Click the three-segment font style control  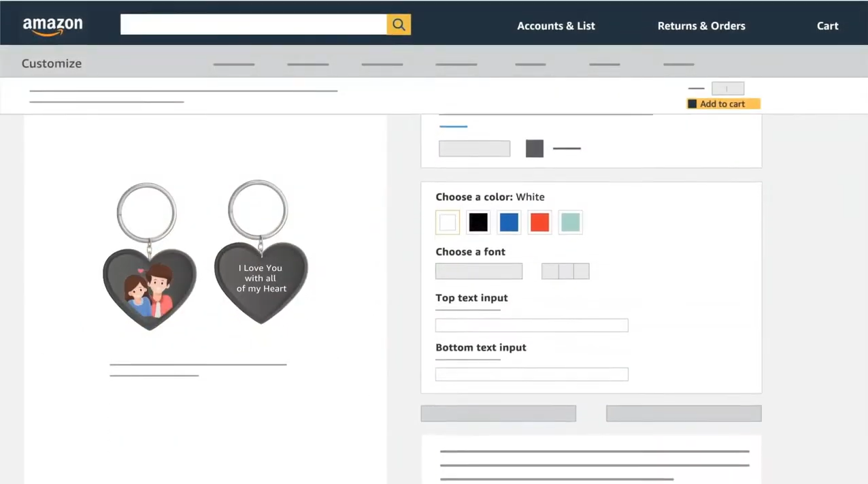coord(565,271)
